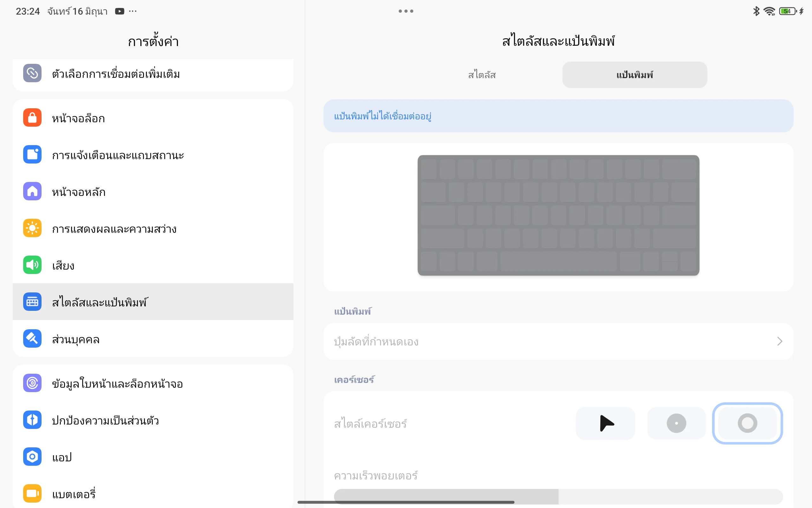812x508 pixels.
Task: Open เสียง settings
Action: (153, 265)
